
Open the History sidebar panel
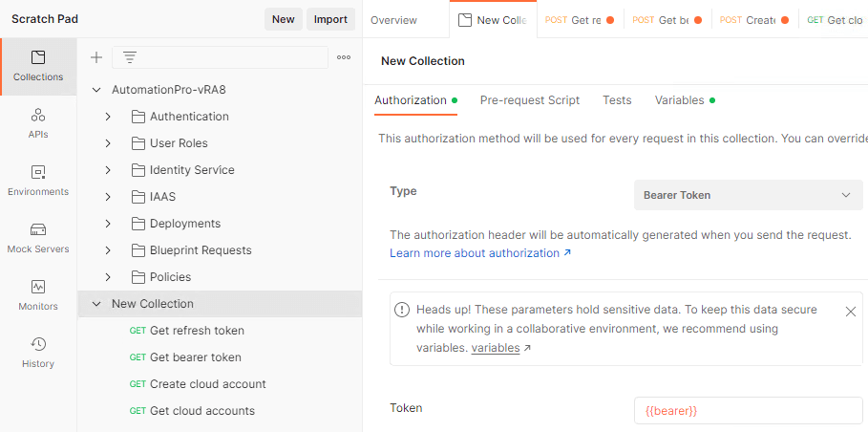(x=38, y=353)
